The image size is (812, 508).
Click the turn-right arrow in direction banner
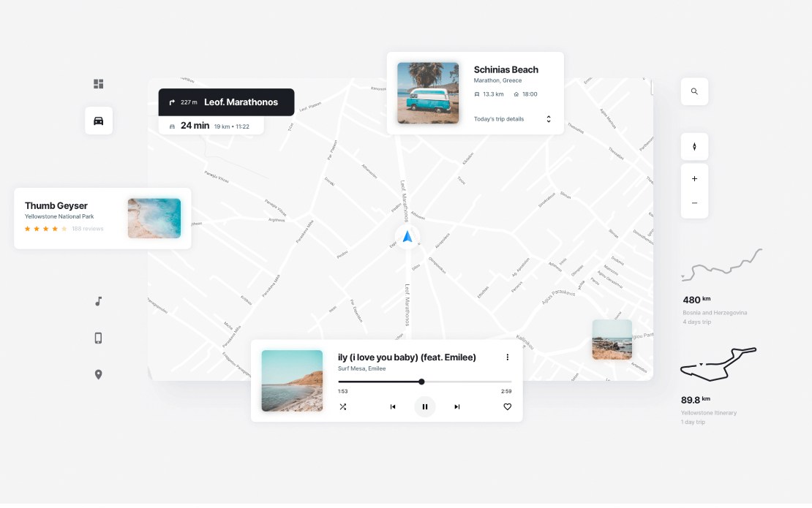(172, 102)
